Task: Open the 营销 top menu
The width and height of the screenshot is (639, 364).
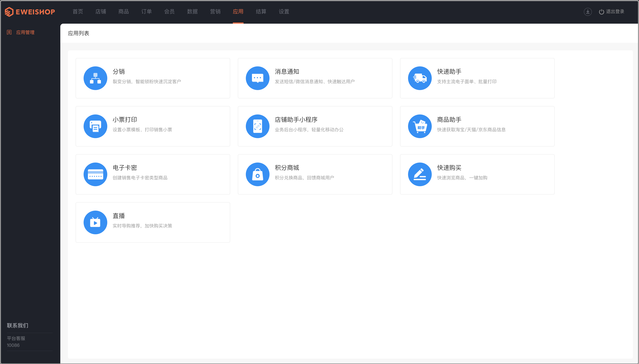Action: pos(215,11)
